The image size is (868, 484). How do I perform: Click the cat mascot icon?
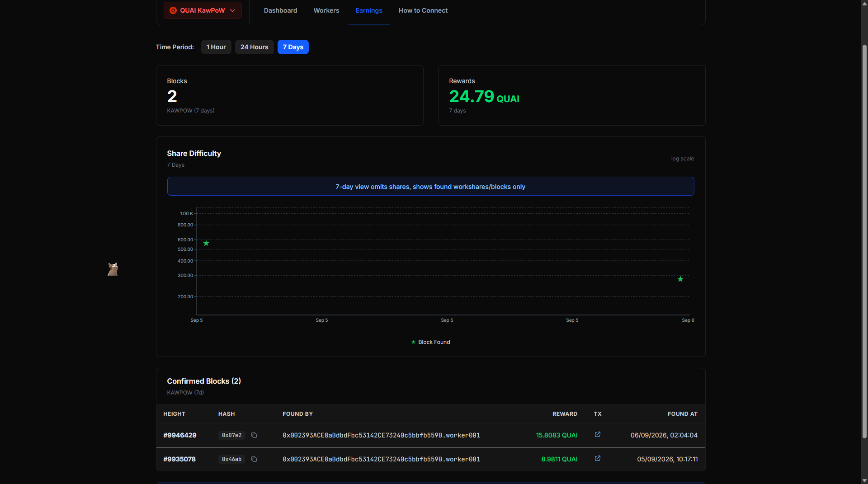[113, 269]
